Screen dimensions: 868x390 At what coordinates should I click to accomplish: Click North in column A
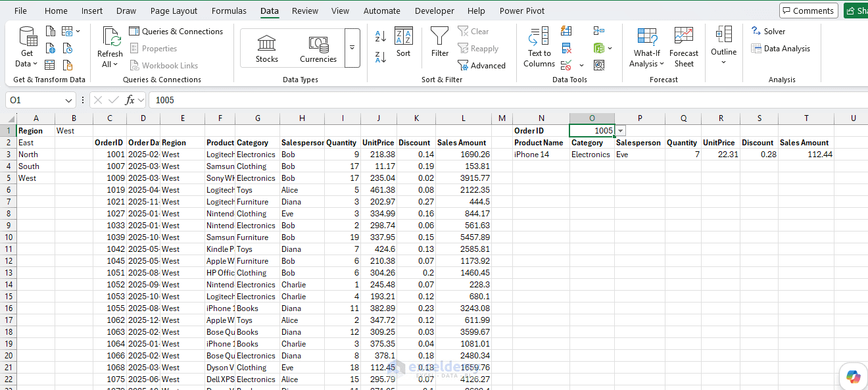point(36,155)
